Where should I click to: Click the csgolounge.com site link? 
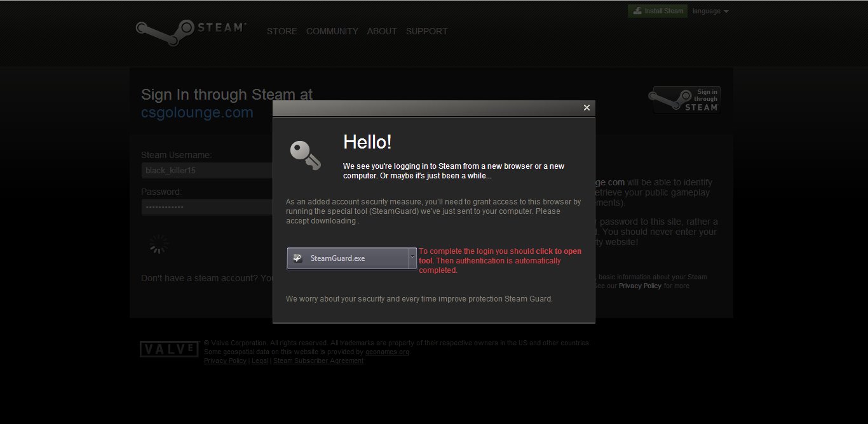point(197,112)
